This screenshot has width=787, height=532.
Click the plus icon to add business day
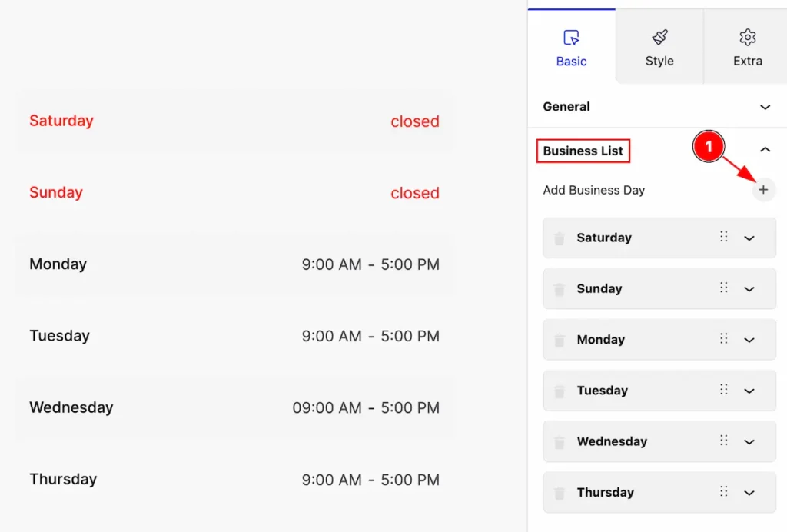(763, 190)
